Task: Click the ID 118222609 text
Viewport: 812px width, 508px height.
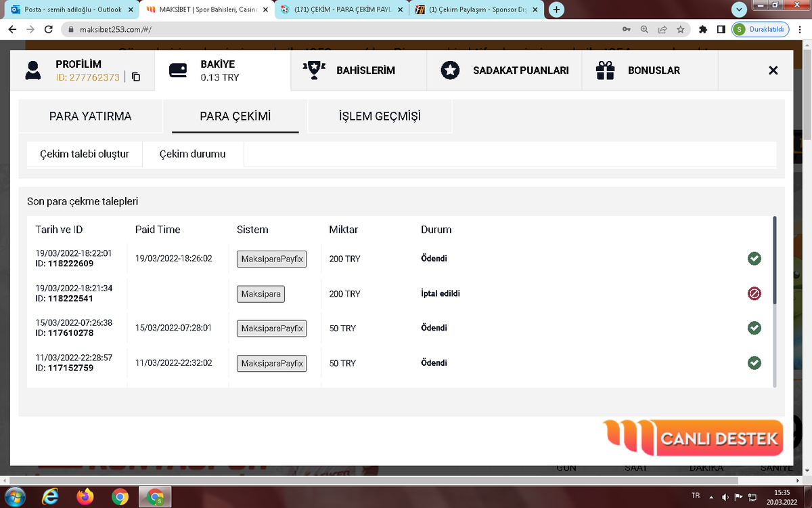Action: pyautogui.click(x=64, y=263)
